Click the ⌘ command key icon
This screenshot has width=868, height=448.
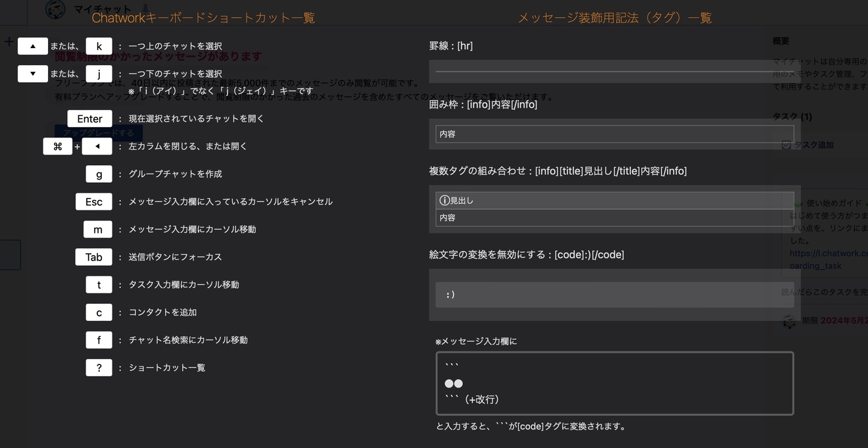(x=58, y=146)
